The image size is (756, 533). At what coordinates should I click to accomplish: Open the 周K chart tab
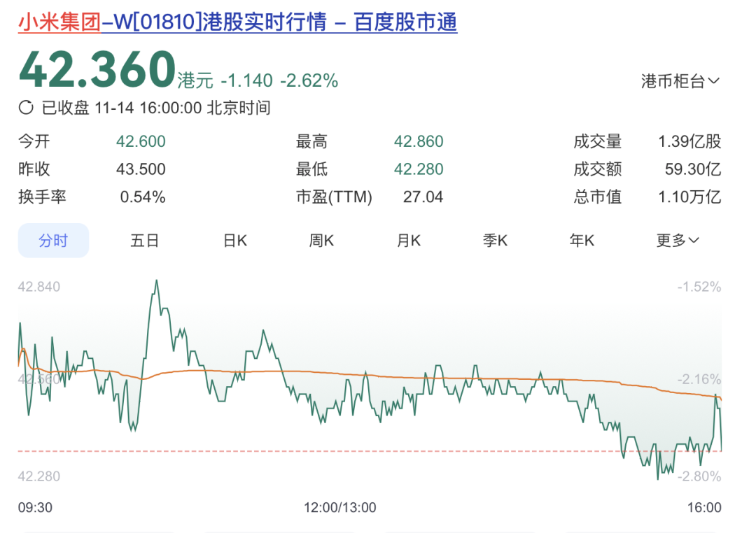(321, 240)
